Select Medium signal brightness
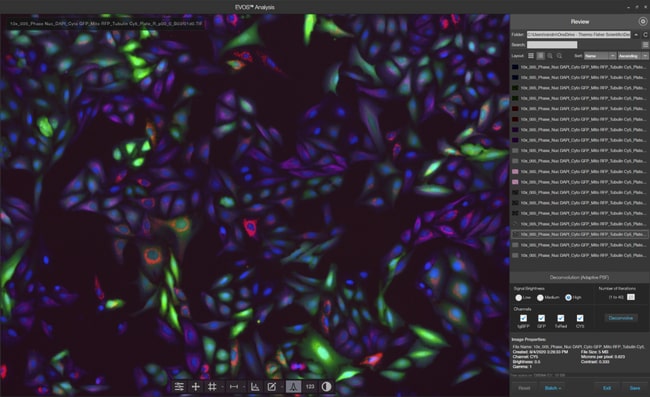The image size is (650, 397). coord(540,298)
